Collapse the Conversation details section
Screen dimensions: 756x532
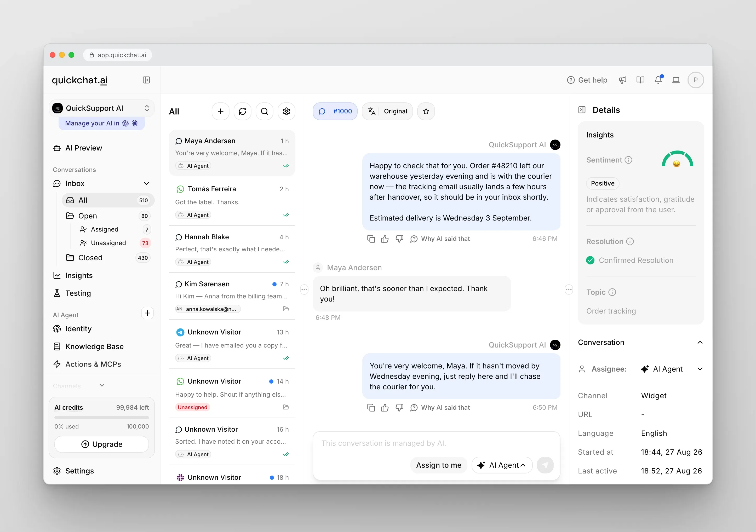(x=700, y=342)
